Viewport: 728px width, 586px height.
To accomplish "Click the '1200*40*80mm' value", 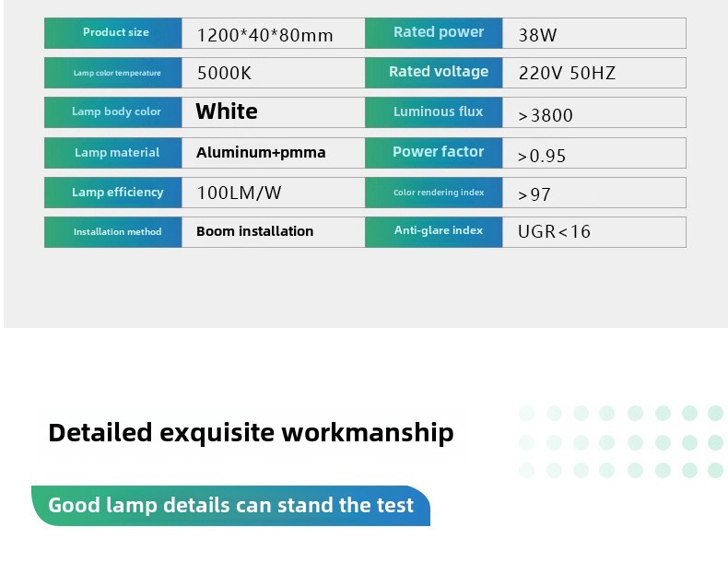I will click(265, 35).
